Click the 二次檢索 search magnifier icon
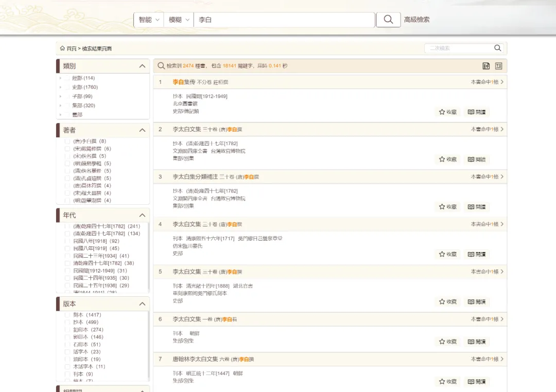This screenshot has width=556, height=392. [x=497, y=48]
